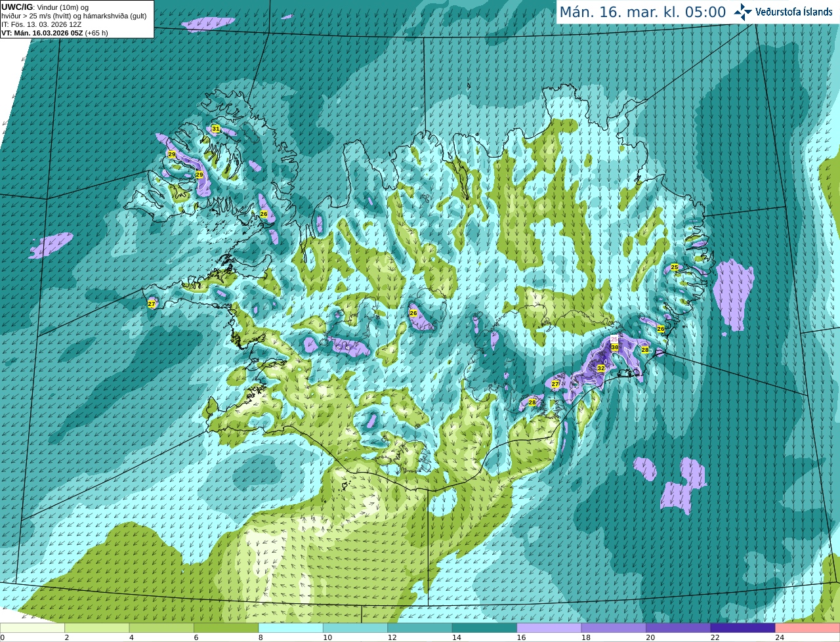
Task: Select the 22–24 m/s dark indigo swatch
Action: (x=743, y=628)
